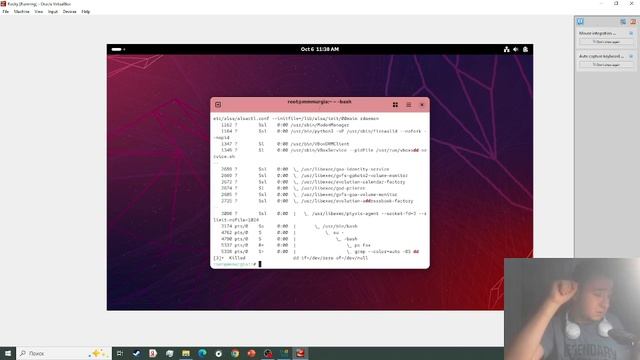Open the blue checkmark app in taskbar
Image resolution: width=640 pixels, height=360 pixels.
pos(136,353)
